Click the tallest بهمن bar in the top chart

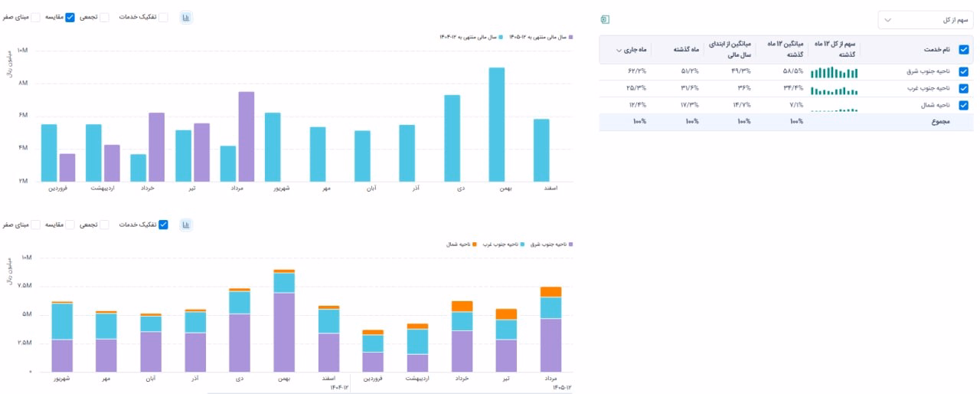pyautogui.click(x=497, y=124)
